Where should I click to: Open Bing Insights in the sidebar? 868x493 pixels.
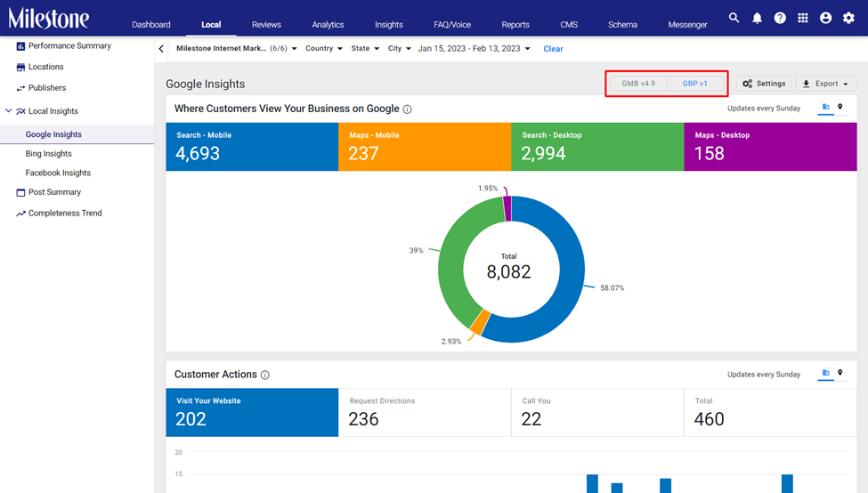49,153
